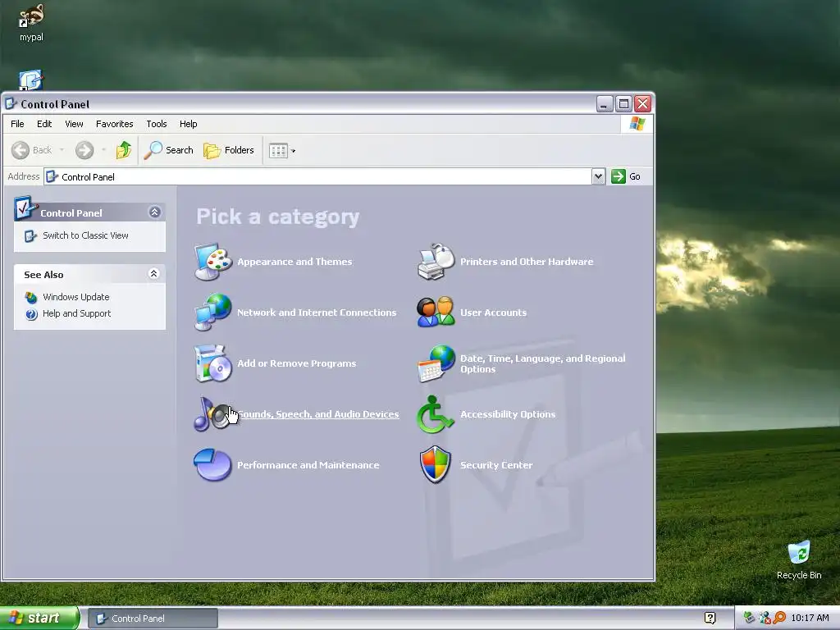The image size is (840, 630).
Task: Click the Security Center text link
Action: [496, 465]
